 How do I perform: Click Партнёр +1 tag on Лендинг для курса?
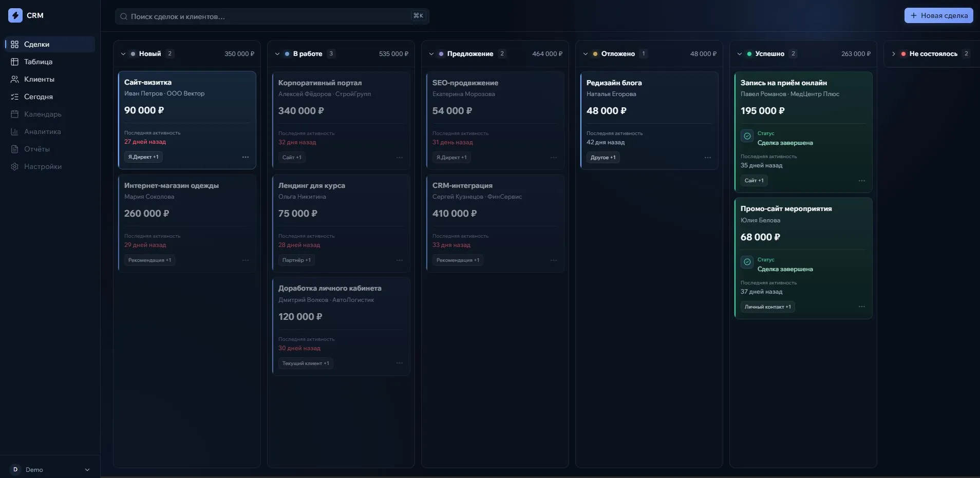pyautogui.click(x=296, y=260)
